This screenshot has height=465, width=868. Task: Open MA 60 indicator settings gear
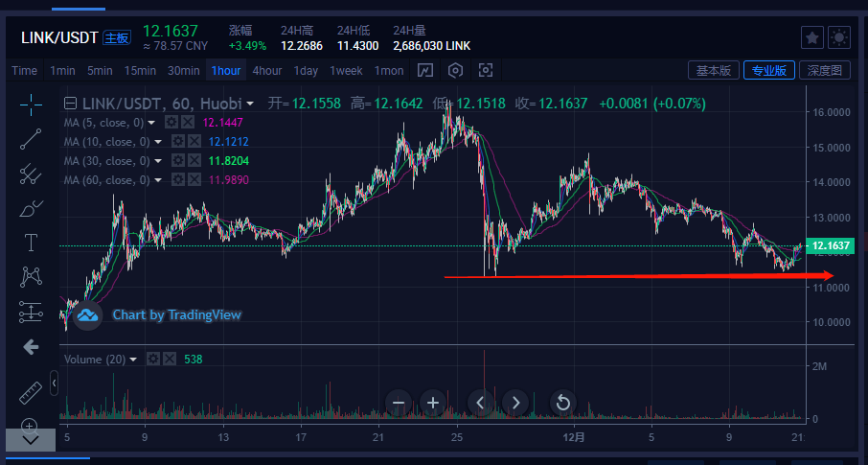coord(177,180)
